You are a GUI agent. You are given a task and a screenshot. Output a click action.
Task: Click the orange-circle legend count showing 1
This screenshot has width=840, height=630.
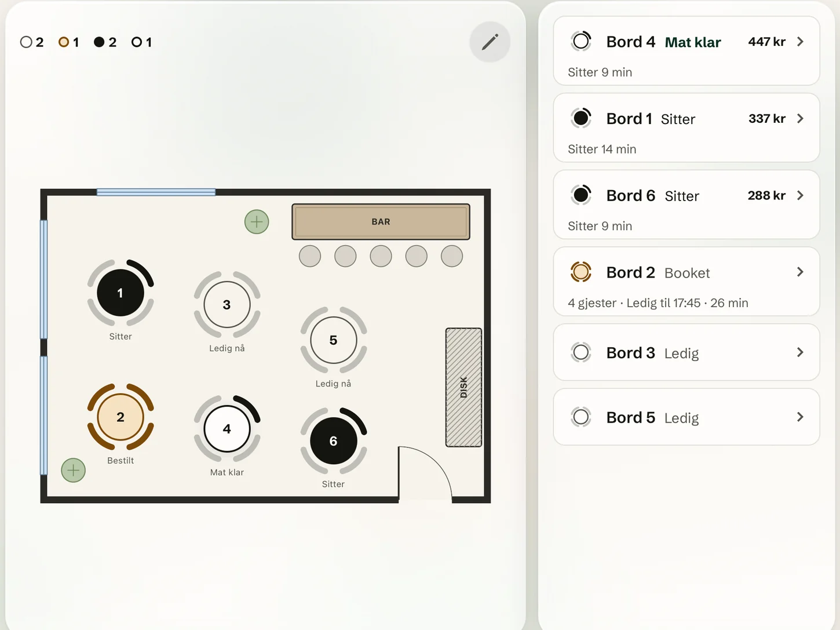(69, 42)
